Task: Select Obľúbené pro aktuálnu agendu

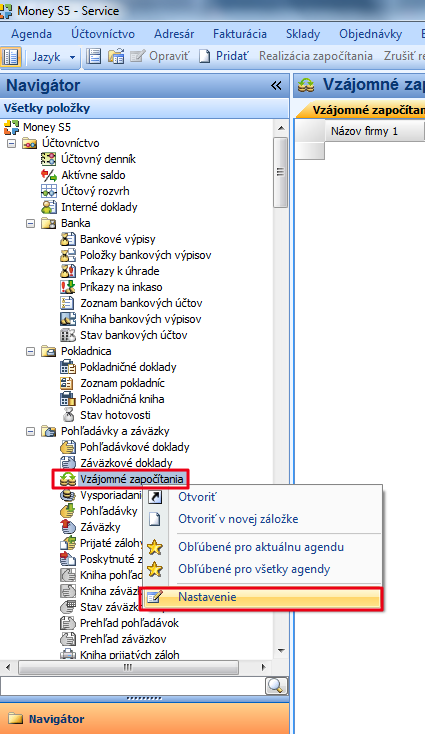Action: click(x=262, y=547)
